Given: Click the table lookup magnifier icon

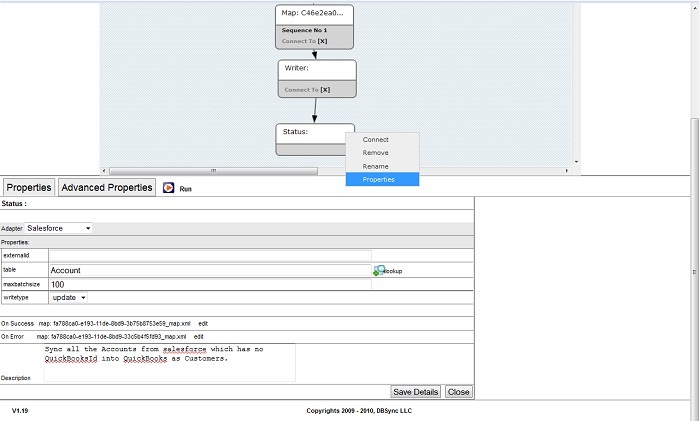Looking at the screenshot, I should pyautogui.click(x=379, y=271).
